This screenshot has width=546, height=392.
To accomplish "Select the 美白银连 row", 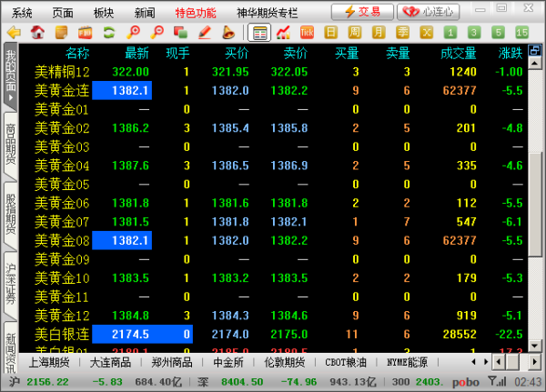I will coord(273,334).
